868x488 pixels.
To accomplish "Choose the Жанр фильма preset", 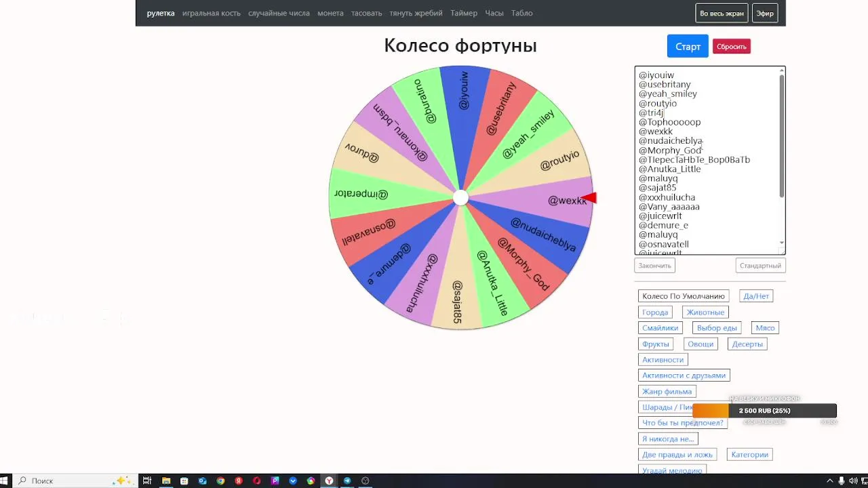I will point(667,392).
